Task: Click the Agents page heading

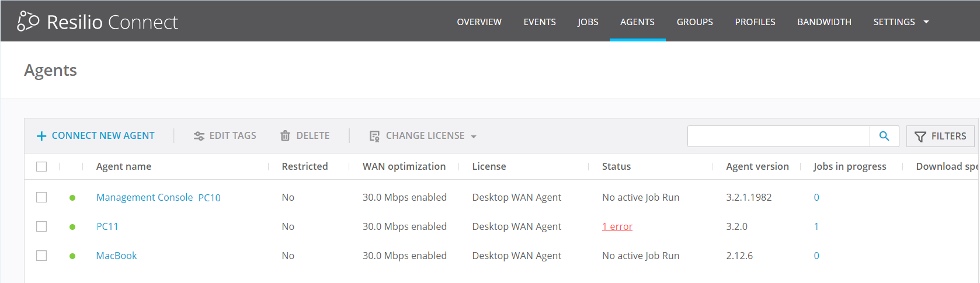Action: pos(50,70)
